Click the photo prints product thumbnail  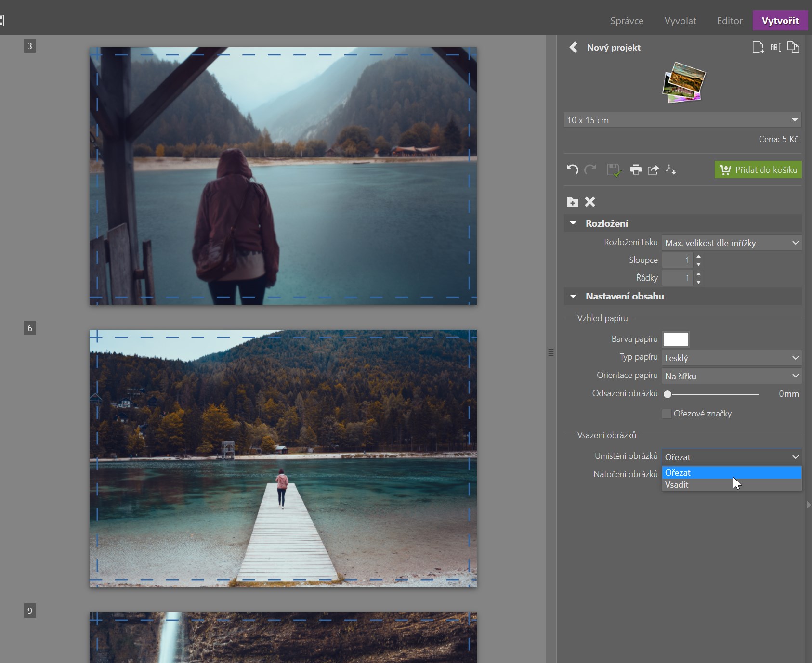click(x=684, y=82)
